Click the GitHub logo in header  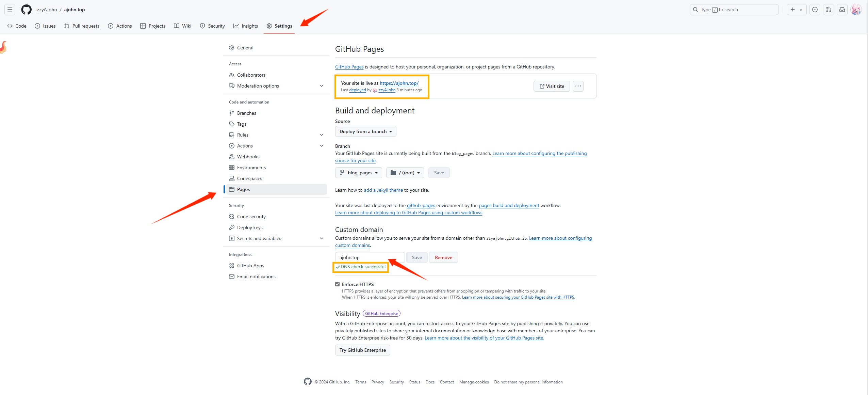[26, 10]
